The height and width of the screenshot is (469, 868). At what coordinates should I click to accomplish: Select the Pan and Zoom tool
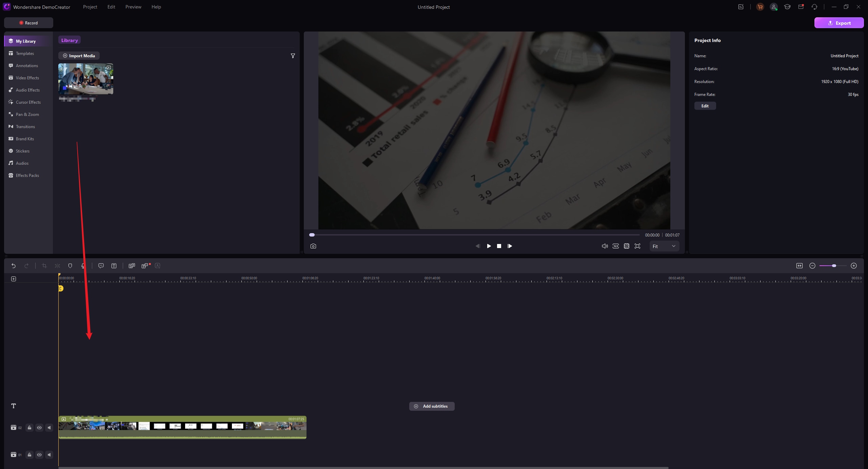click(x=27, y=114)
